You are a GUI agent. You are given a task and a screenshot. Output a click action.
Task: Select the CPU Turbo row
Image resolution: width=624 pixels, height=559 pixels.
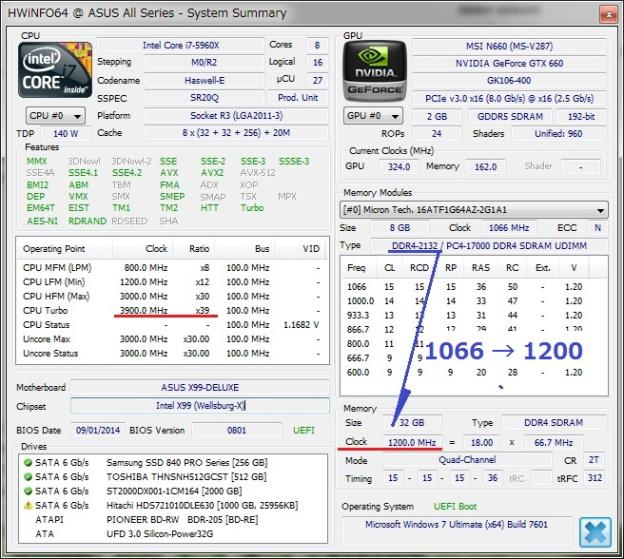(172, 310)
